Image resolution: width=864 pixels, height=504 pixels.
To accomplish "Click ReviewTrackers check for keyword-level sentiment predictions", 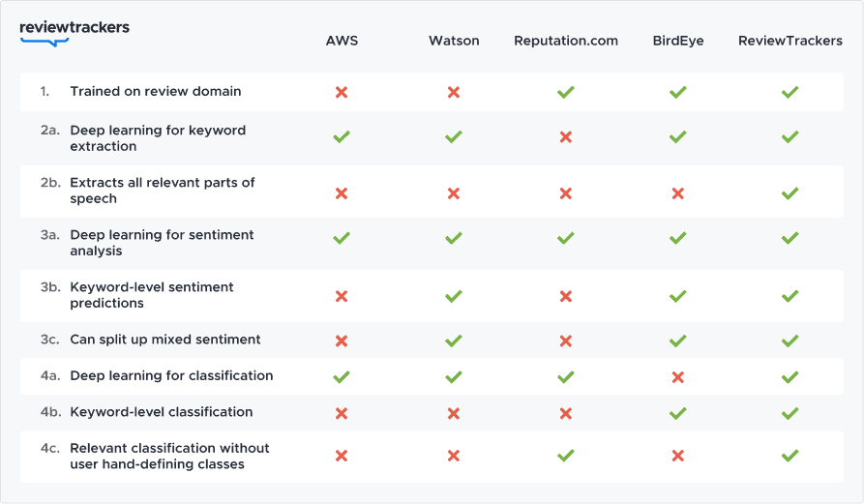I will point(790,296).
